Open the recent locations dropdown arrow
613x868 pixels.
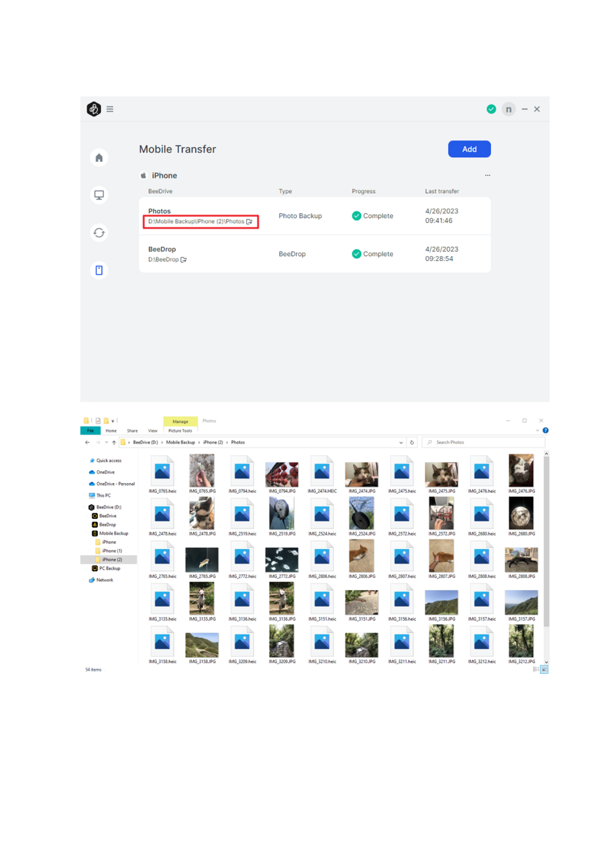(x=107, y=443)
